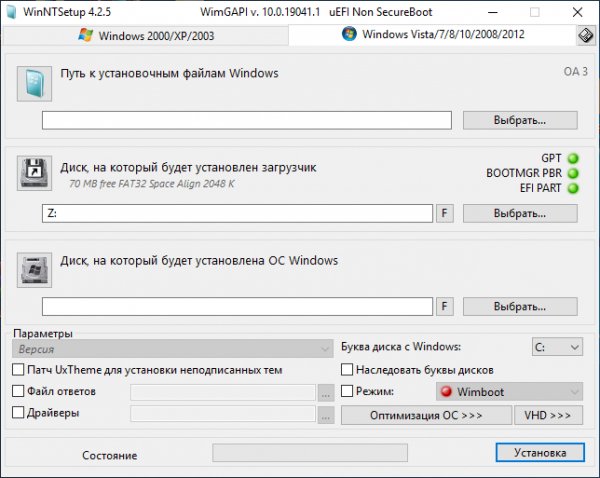600x478 pixels.
Task: Click the GPT green status indicator
Action: pyautogui.click(x=573, y=158)
